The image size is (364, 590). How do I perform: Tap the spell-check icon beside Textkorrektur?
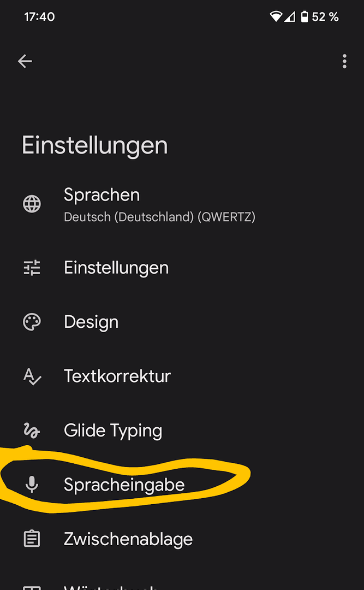32,376
